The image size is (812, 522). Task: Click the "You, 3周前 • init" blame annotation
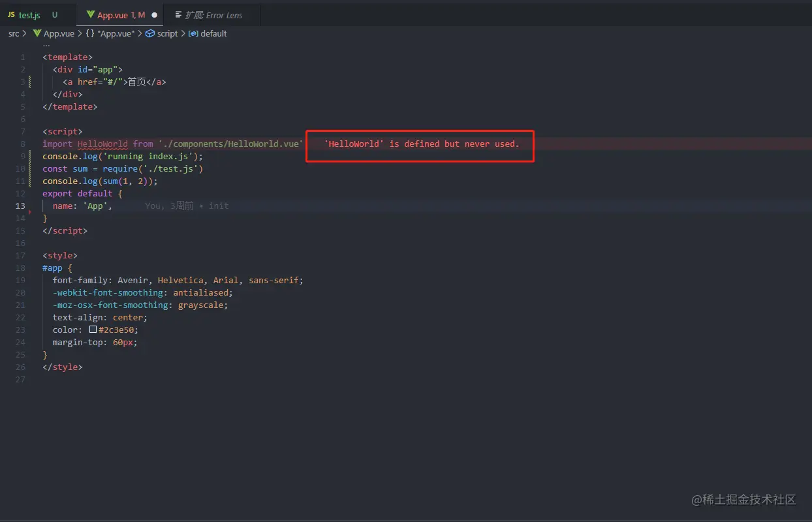point(187,206)
